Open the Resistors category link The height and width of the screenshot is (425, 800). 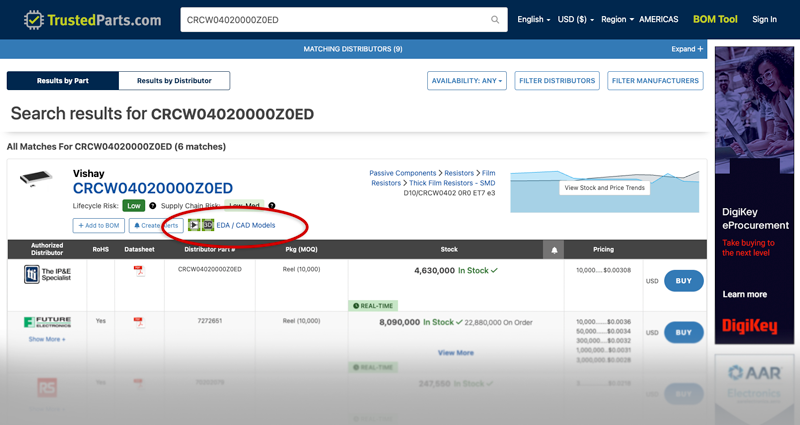click(x=459, y=173)
